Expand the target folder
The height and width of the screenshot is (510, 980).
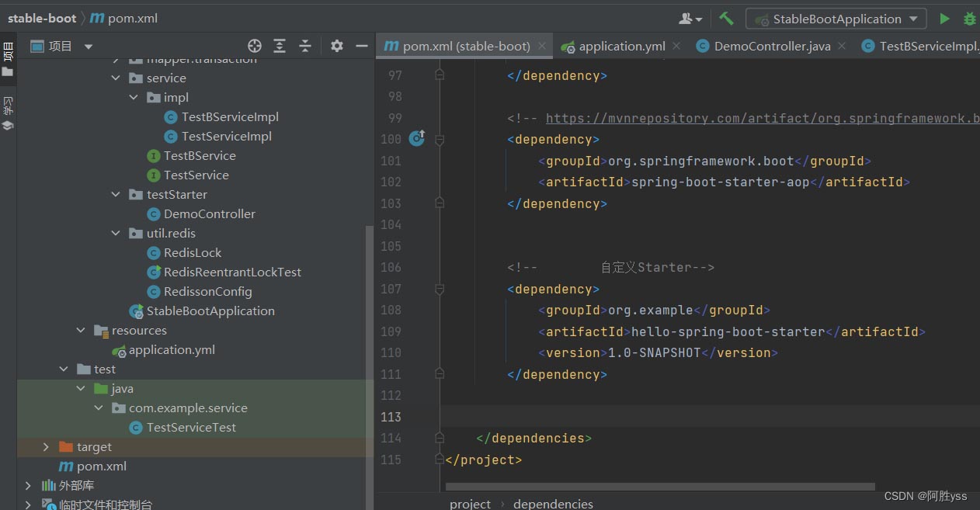coord(46,447)
